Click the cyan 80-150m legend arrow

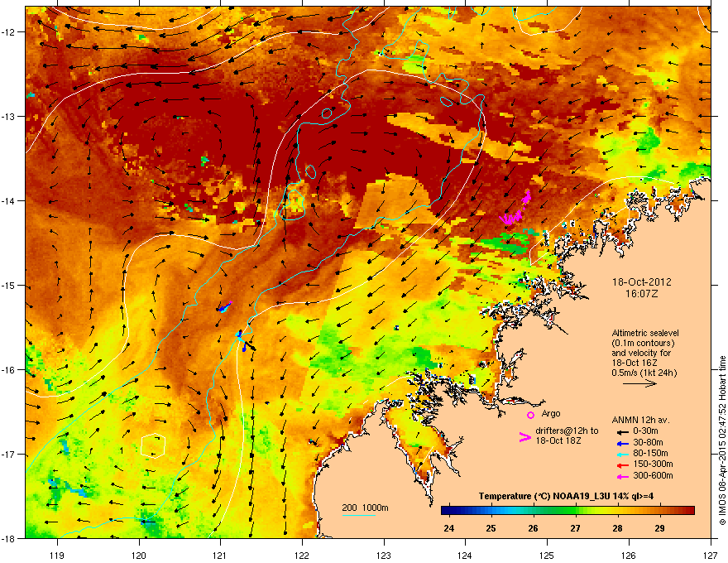tap(622, 455)
